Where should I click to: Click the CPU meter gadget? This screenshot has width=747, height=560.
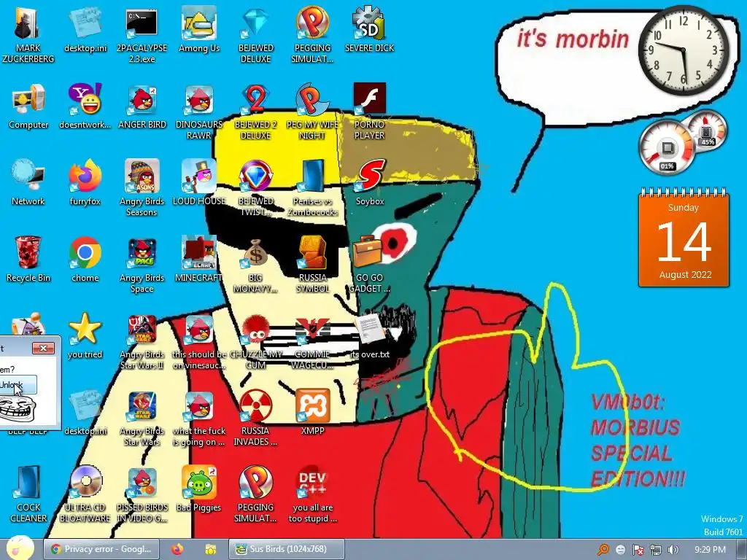point(667,147)
